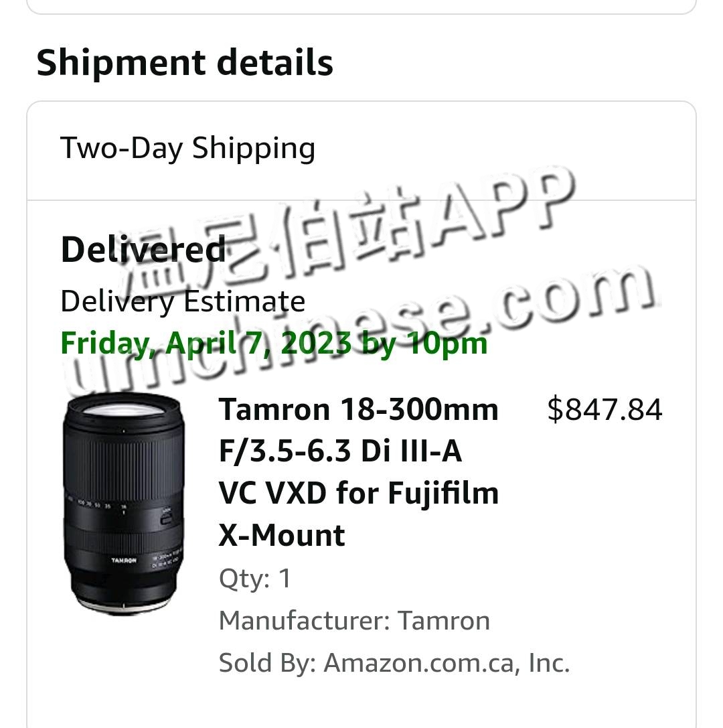Select the Delivery Estimate label
Viewport: 723px width, 728px height.
pos(183,301)
